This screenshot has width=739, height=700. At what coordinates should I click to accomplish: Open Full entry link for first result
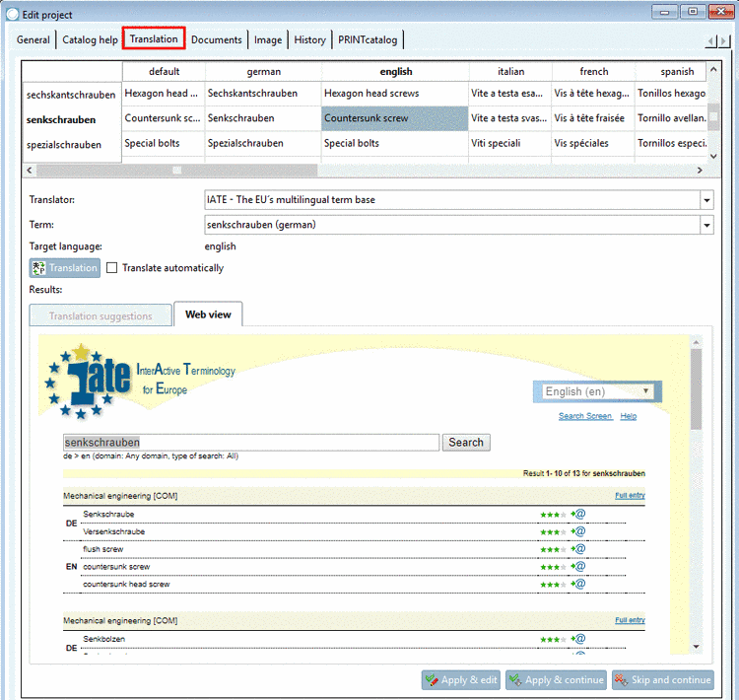tap(630, 495)
